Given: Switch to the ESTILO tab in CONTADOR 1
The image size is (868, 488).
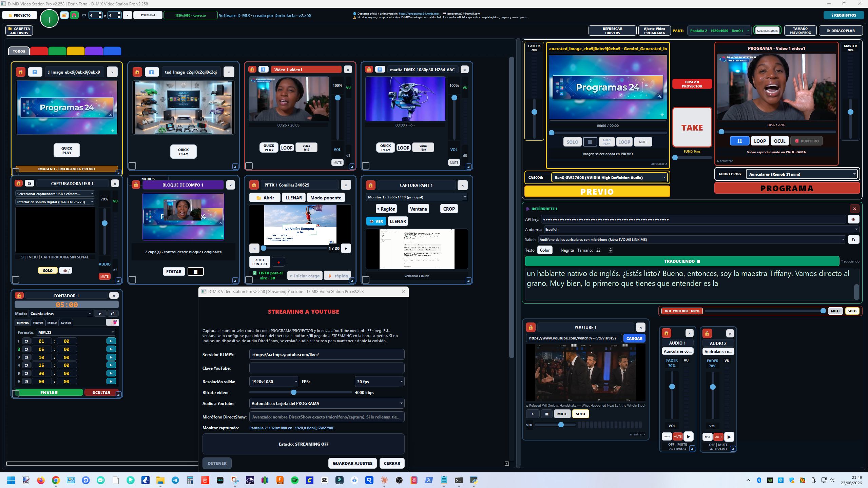Looking at the screenshot, I should tap(52, 323).
